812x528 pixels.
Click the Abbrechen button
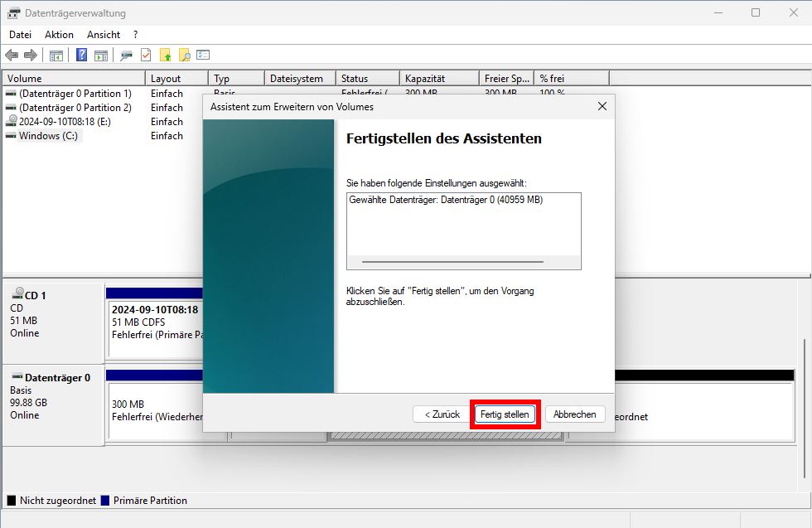click(575, 414)
